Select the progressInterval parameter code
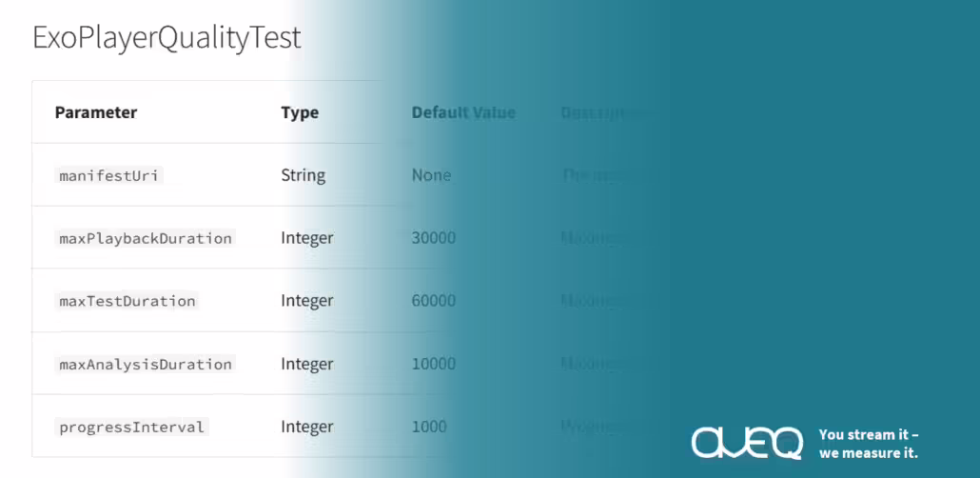This screenshot has width=980, height=478. (x=131, y=428)
